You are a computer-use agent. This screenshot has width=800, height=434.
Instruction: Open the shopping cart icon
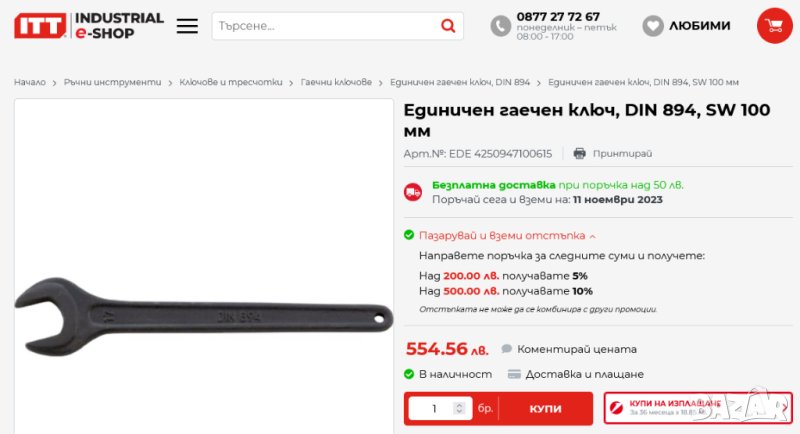click(774, 25)
